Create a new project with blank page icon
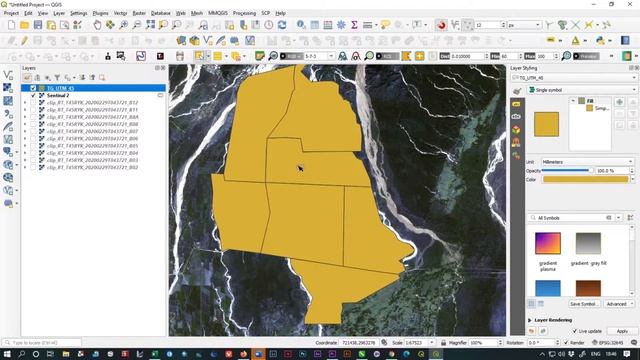Image resolution: width=640 pixels, height=360 pixels. (11, 25)
